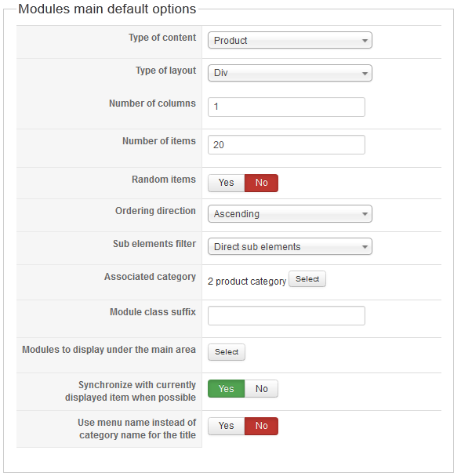Enable Synchronize with currently displayed item
Screen dimensions: 461x476
[x=227, y=389]
